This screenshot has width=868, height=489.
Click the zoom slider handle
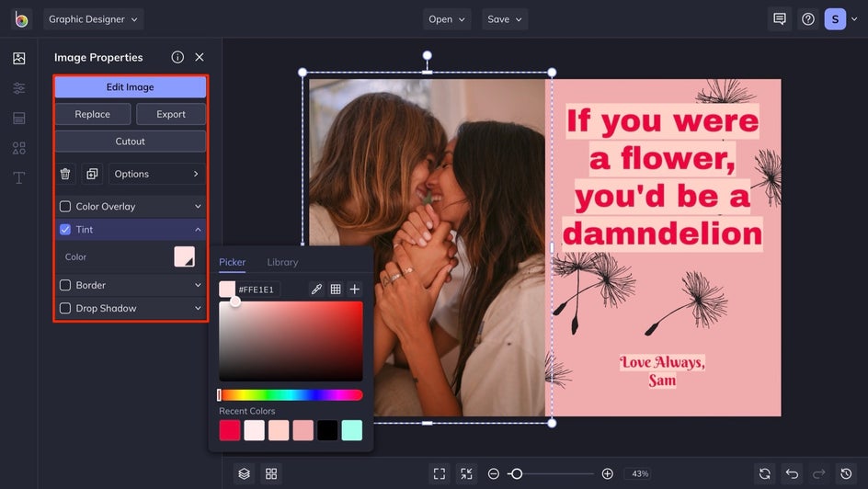point(516,473)
